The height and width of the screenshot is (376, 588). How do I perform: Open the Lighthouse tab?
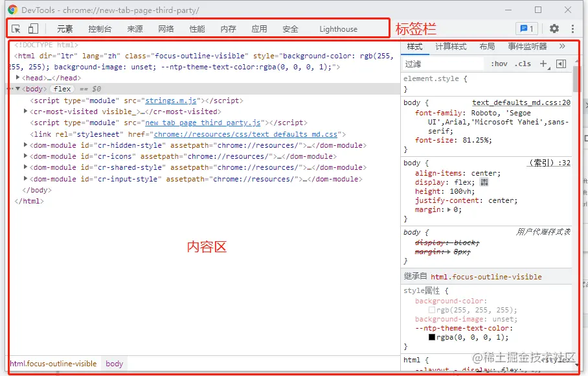(x=338, y=29)
